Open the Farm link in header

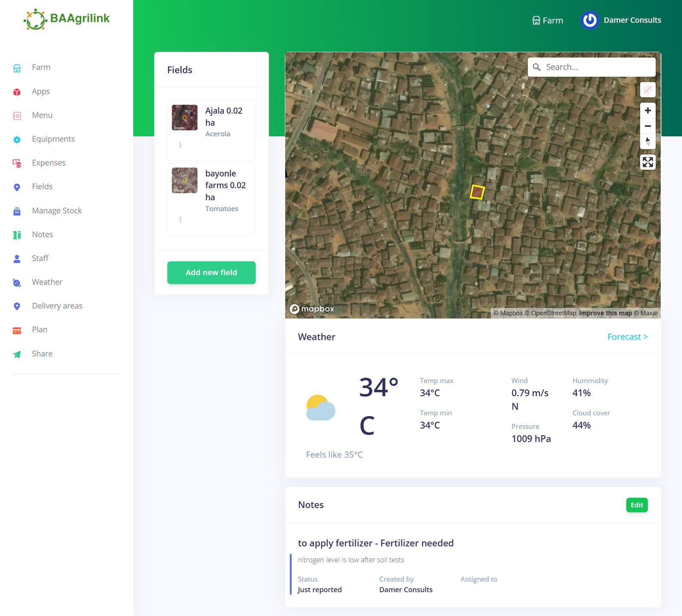click(x=548, y=20)
